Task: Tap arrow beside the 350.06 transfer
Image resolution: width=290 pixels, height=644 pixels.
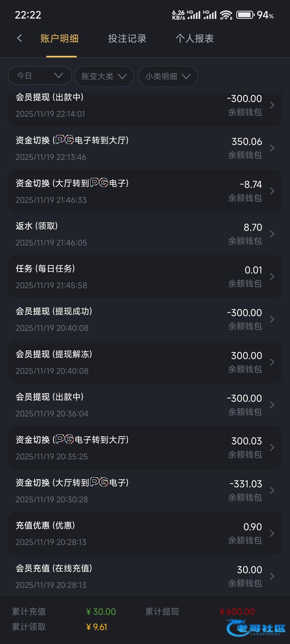Action: [x=272, y=148]
